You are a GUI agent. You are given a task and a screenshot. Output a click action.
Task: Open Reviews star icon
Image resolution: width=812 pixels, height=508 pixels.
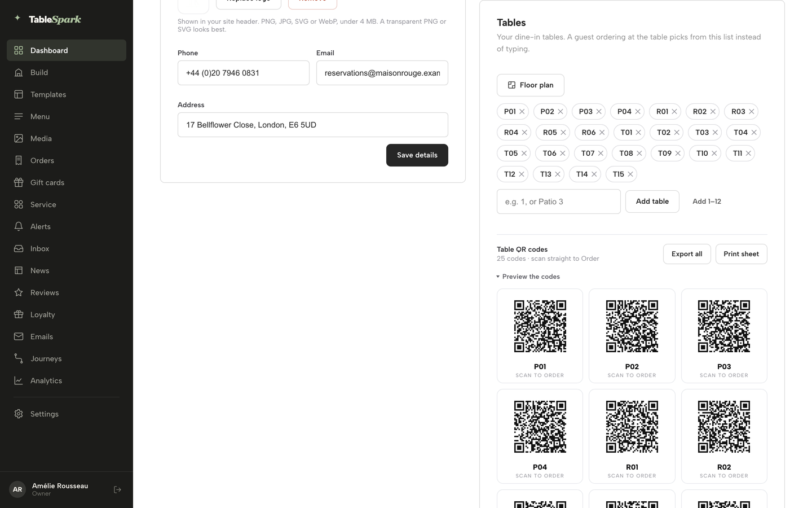(x=19, y=292)
